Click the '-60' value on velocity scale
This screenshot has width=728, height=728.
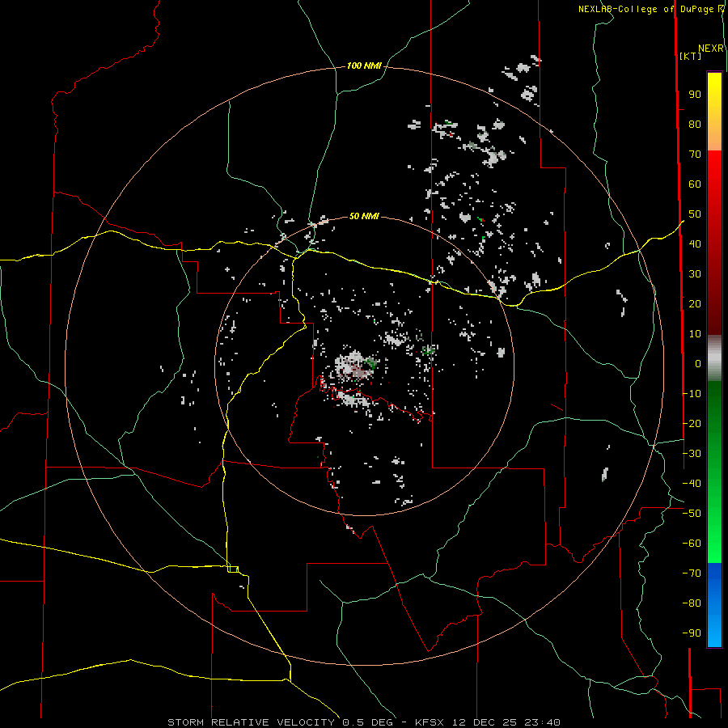[x=692, y=544]
